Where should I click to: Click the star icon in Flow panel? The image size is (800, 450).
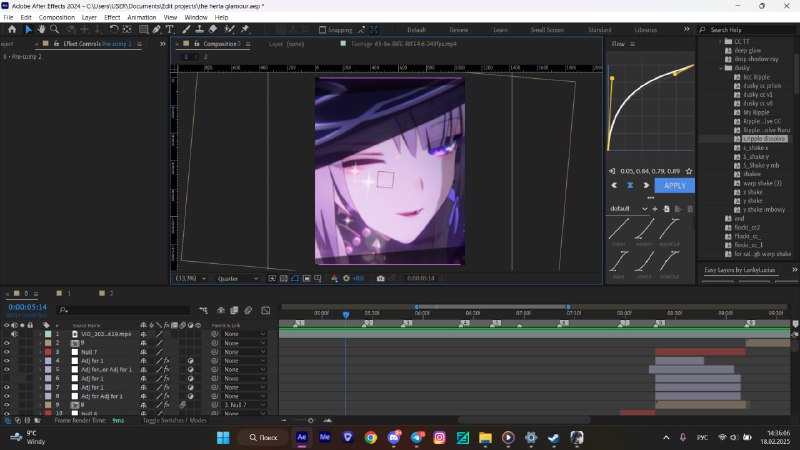tap(689, 171)
